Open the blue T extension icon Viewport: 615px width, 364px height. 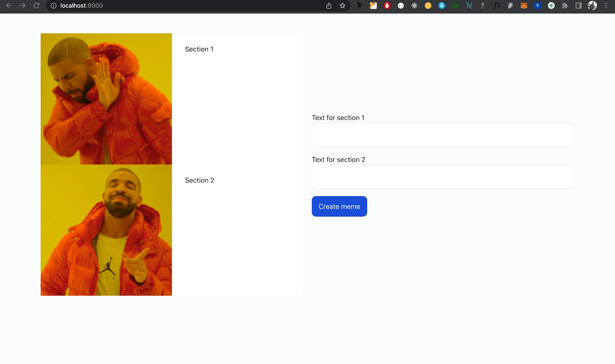click(x=538, y=6)
